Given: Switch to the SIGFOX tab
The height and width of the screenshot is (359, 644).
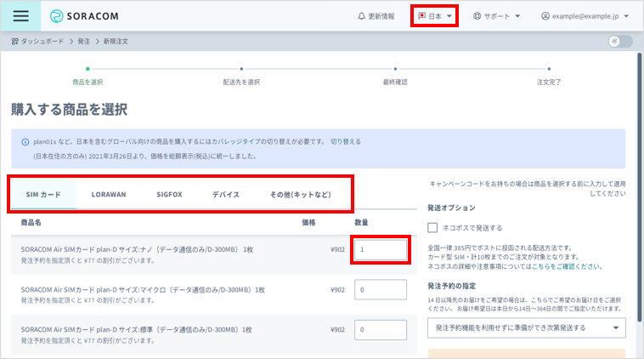Looking at the screenshot, I should (169, 194).
